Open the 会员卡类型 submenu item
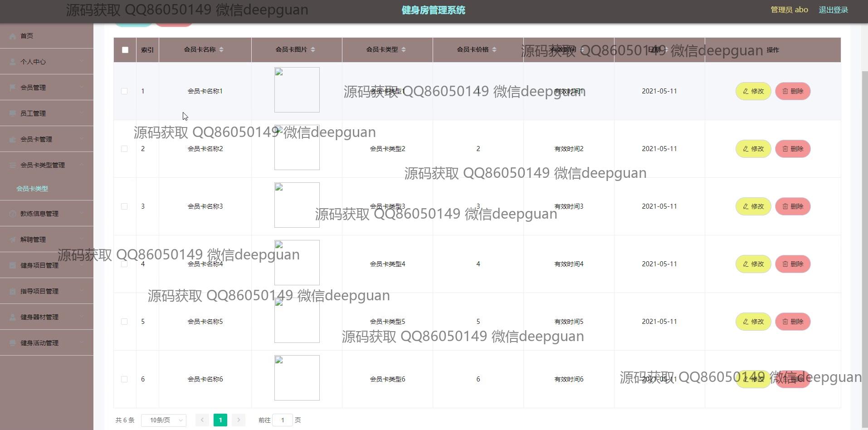The image size is (868, 430). click(32, 189)
